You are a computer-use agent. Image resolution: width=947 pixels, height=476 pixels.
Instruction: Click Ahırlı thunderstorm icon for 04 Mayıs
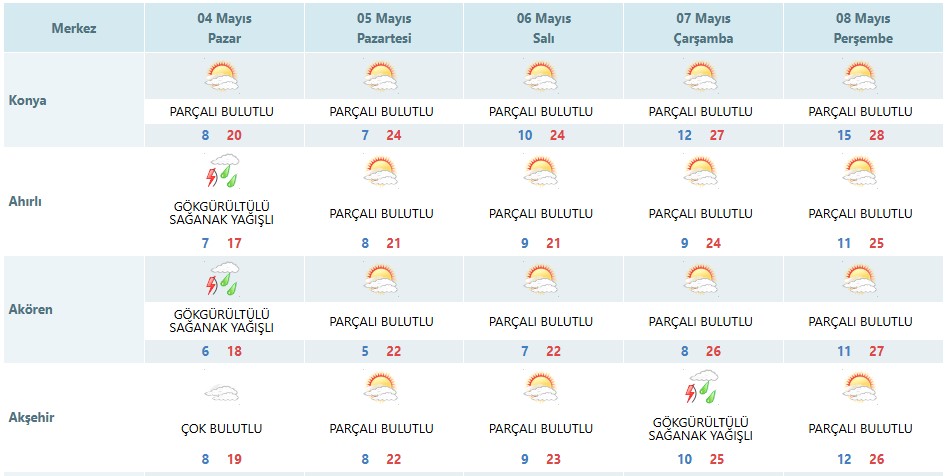[x=222, y=171]
